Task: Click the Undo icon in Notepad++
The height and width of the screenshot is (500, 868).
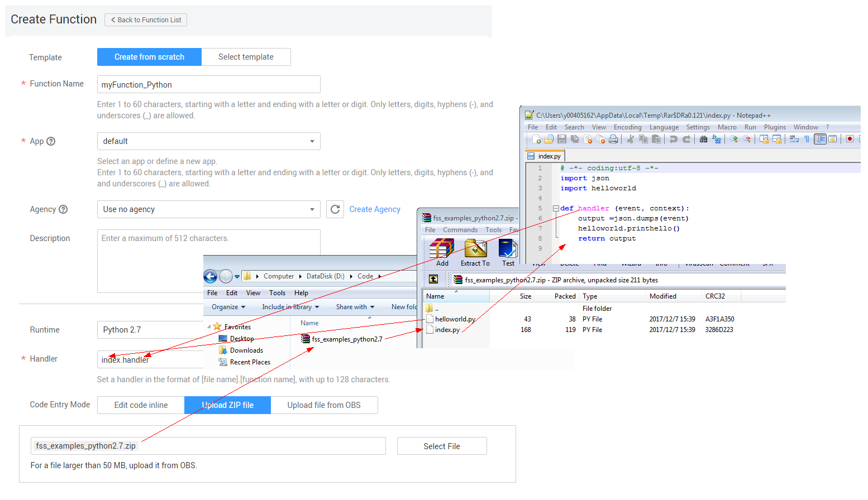Action: tap(674, 139)
